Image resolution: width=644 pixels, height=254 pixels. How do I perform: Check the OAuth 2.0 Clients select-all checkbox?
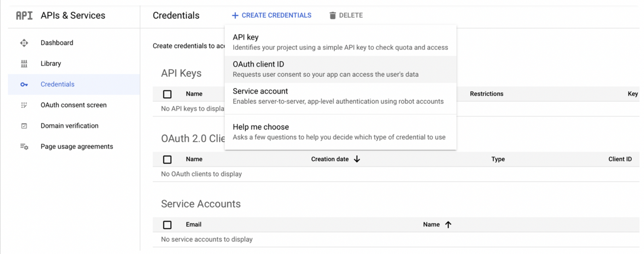[167, 160]
